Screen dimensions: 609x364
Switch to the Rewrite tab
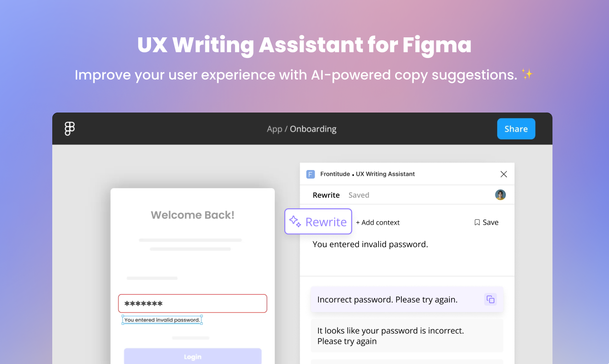326,195
